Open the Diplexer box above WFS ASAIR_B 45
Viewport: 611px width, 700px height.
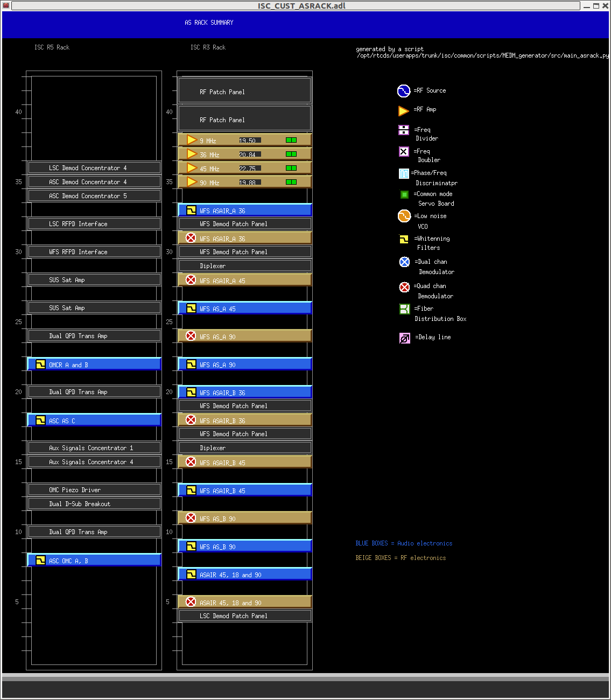(245, 447)
